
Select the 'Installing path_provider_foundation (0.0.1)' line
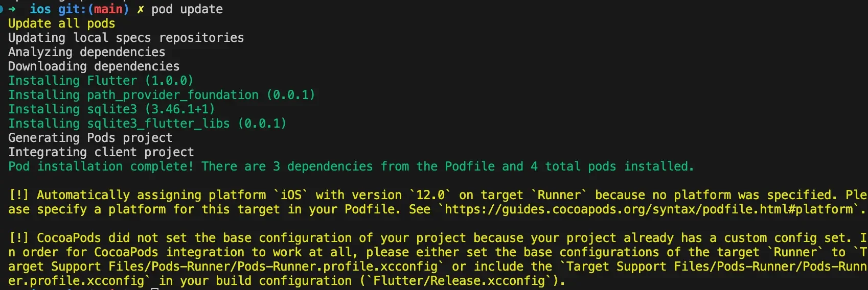coord(162,95)
